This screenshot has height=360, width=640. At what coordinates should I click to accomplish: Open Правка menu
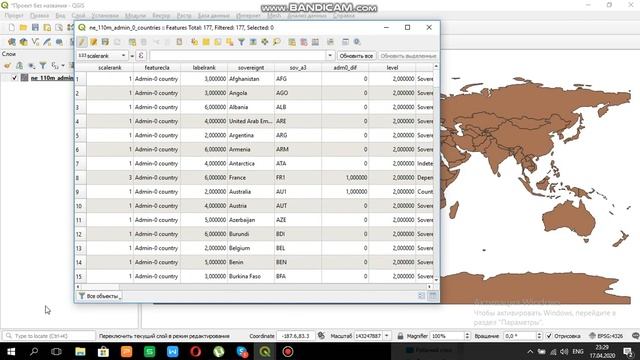(x=39, y=16)
